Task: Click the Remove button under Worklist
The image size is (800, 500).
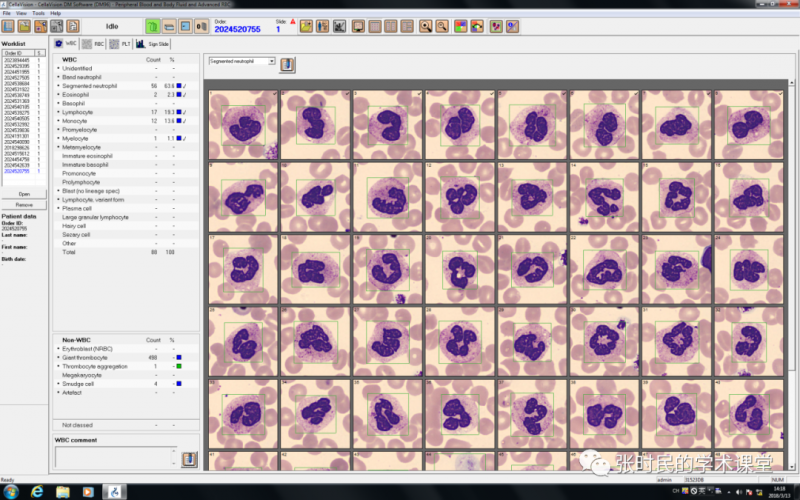Action: point(24,205)
